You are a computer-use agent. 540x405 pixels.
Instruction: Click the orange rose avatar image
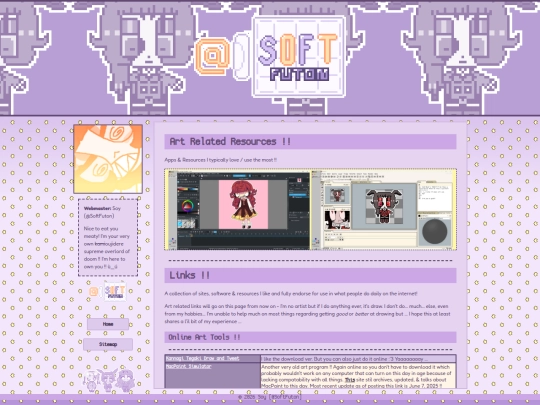[x=108, y=159]
